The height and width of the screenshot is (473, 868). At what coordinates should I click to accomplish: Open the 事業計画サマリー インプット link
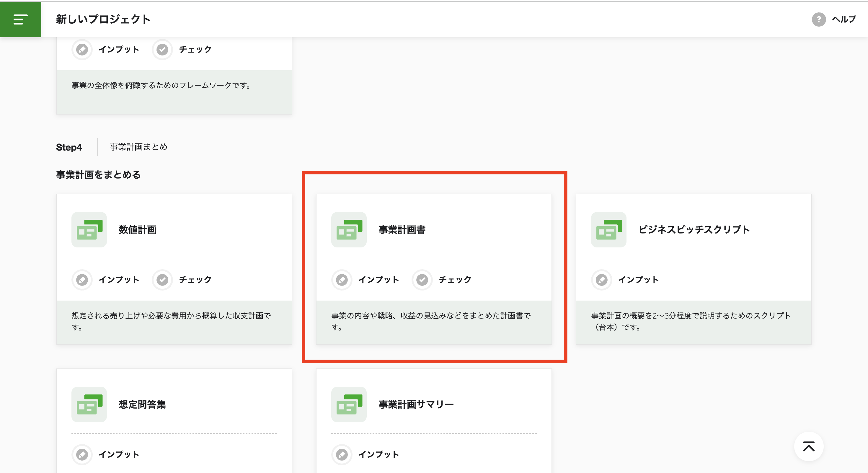coord(378,454)
